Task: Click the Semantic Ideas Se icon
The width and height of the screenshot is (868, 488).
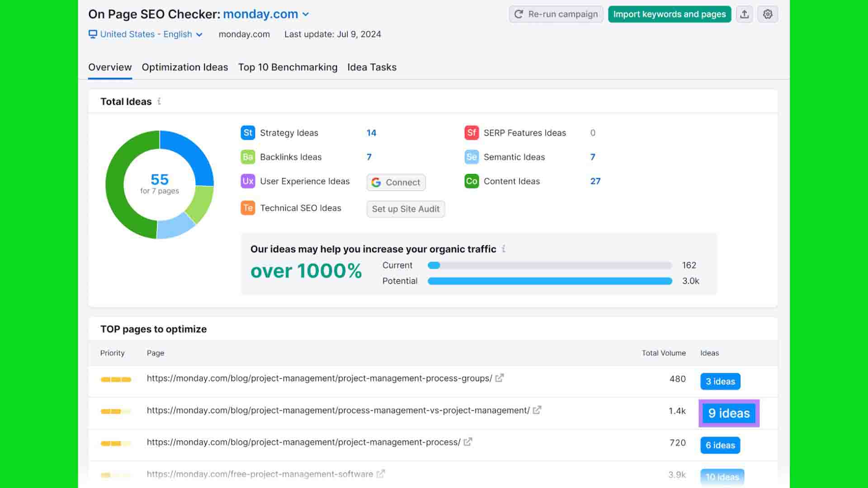Action: click(x=472, y=157)
